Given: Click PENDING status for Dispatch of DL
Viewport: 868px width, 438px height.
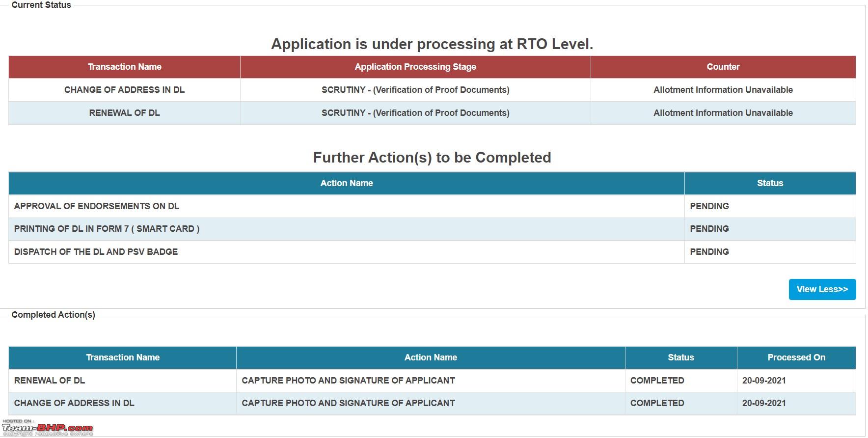Looking at the screenshot, I should coord(709,252).
